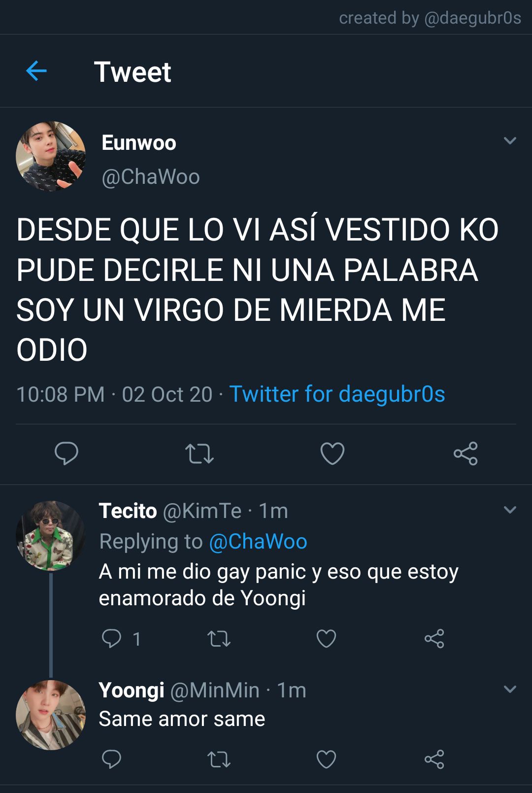The image size is (532, 793).
Task: Open options chevron on Tecito's reply
Action: coord(510,510)
